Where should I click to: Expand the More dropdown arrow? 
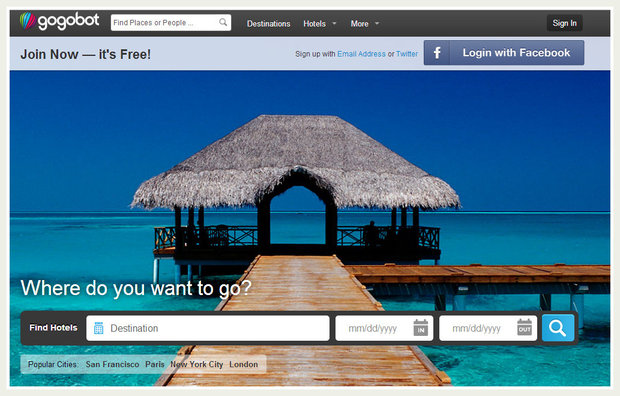coord(377,23)
